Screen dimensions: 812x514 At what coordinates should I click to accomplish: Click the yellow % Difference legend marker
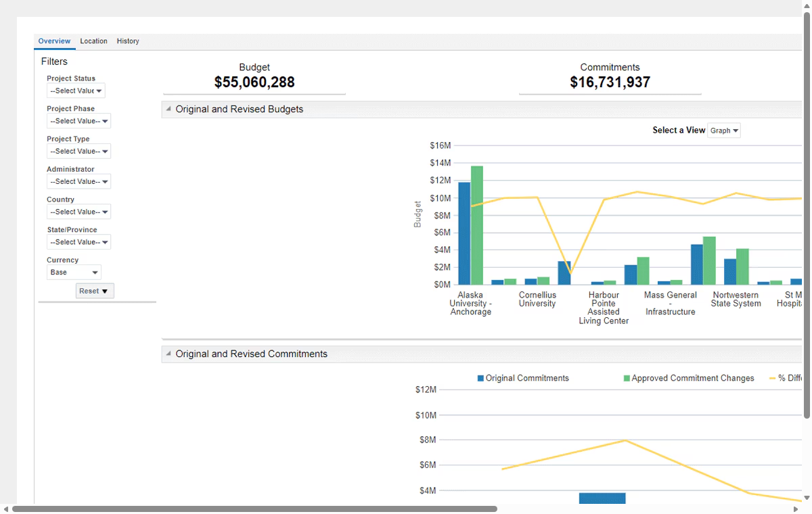tap(773, 379)
